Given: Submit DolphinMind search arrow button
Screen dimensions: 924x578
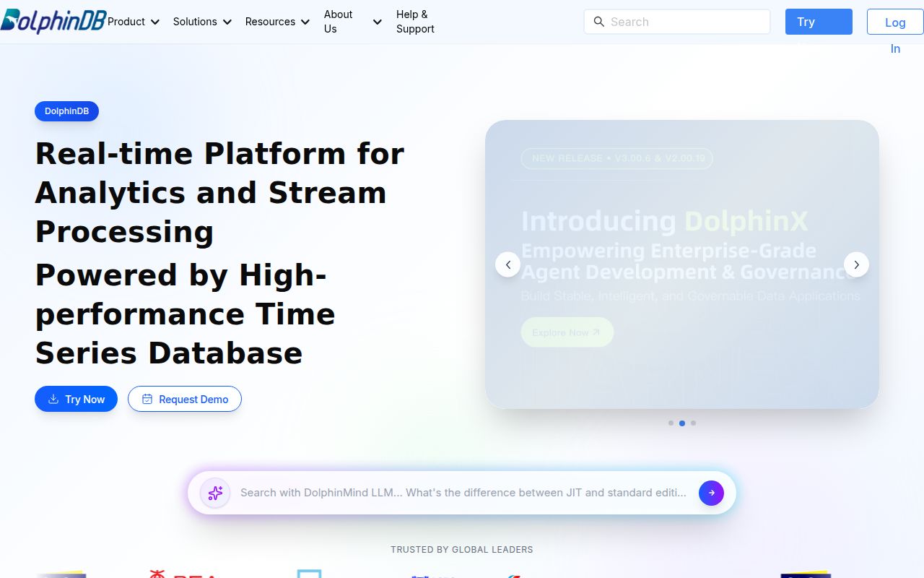Looking at the screenshot, I should tap(711, 493).
